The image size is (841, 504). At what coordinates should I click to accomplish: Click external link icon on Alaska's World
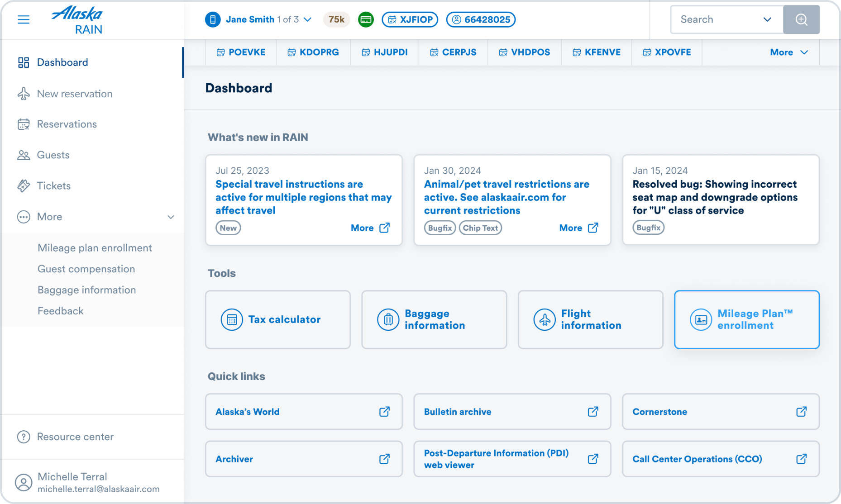tap(384, 412)
